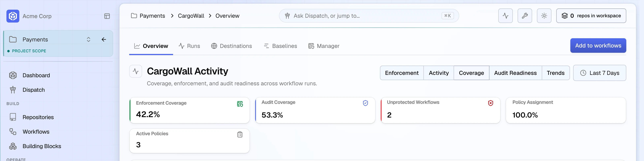Select the Trends view filter

555,73
